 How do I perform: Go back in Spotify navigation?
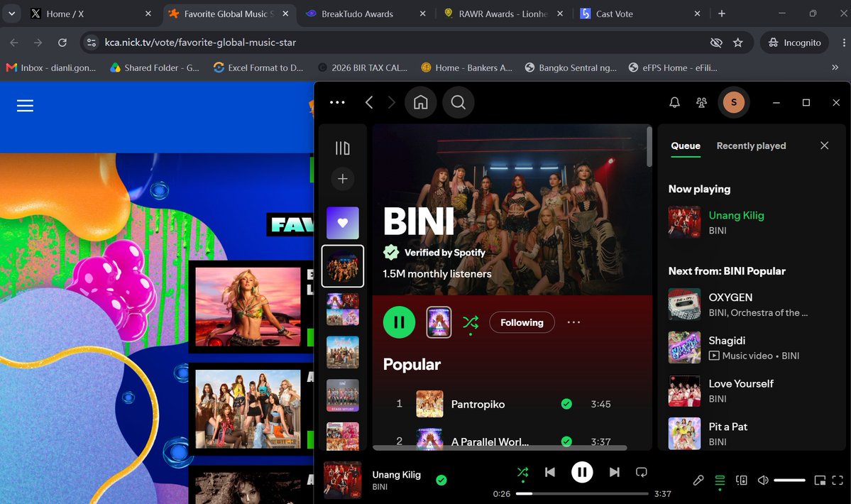[369, 102]
